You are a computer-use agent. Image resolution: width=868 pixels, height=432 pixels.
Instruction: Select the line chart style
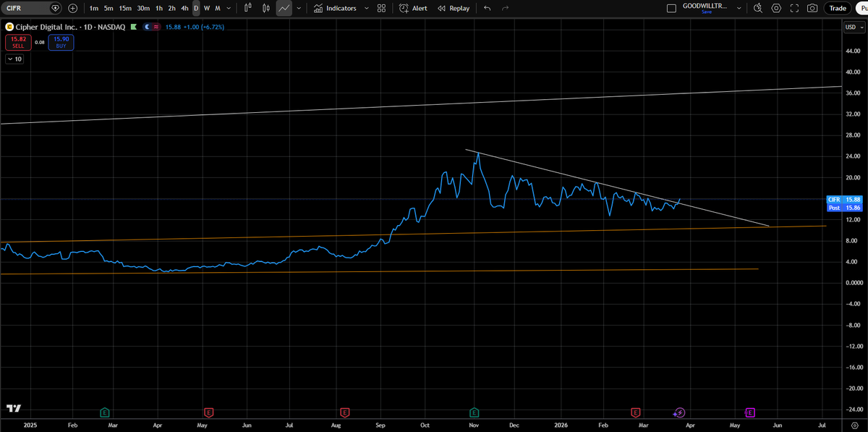284,8
